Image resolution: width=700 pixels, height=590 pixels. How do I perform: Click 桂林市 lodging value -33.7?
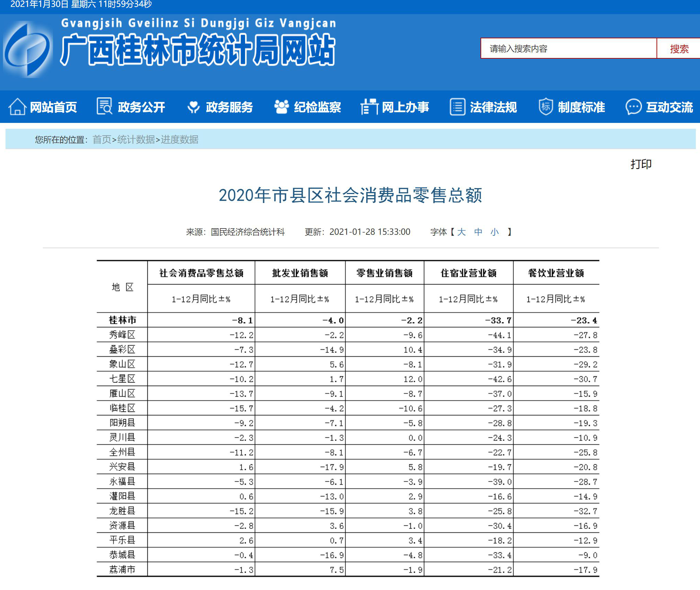pyautogui.click(x=498, y=320)
